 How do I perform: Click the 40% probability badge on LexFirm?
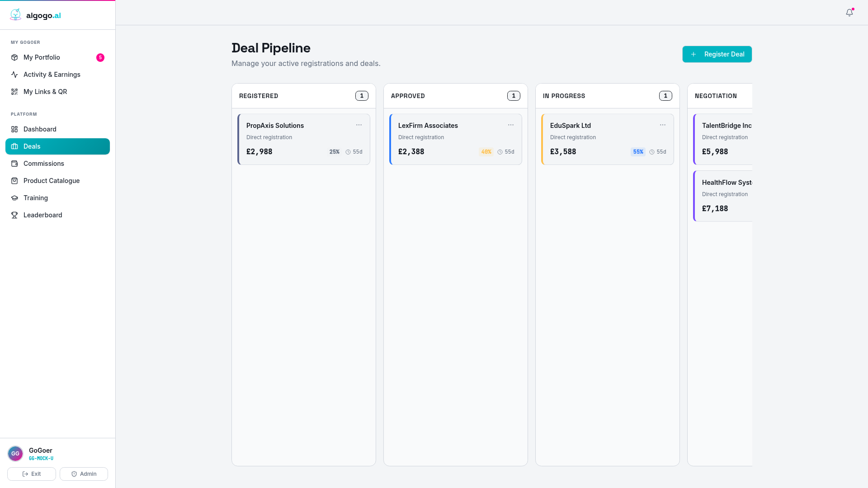click(486, 152)
